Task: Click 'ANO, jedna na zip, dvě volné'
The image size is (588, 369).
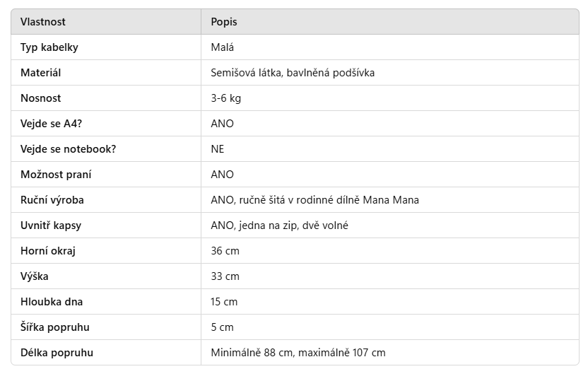Action: [x=279, y=225]
